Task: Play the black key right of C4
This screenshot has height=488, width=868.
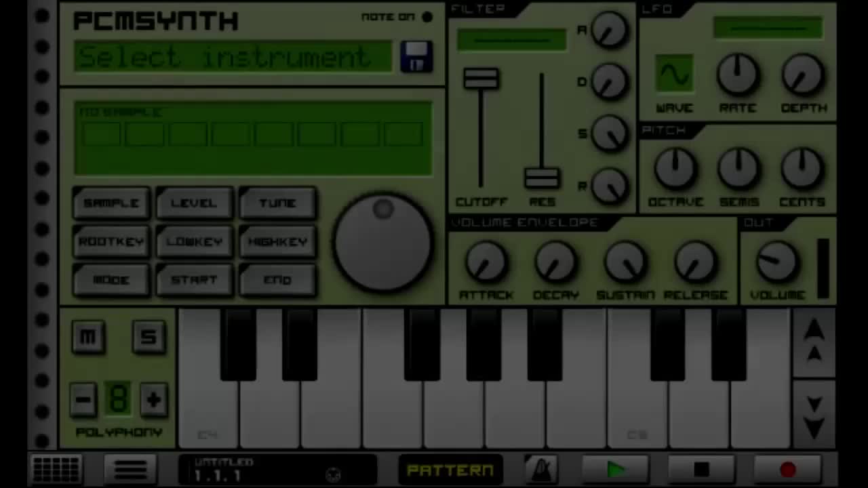Action: 239,344
